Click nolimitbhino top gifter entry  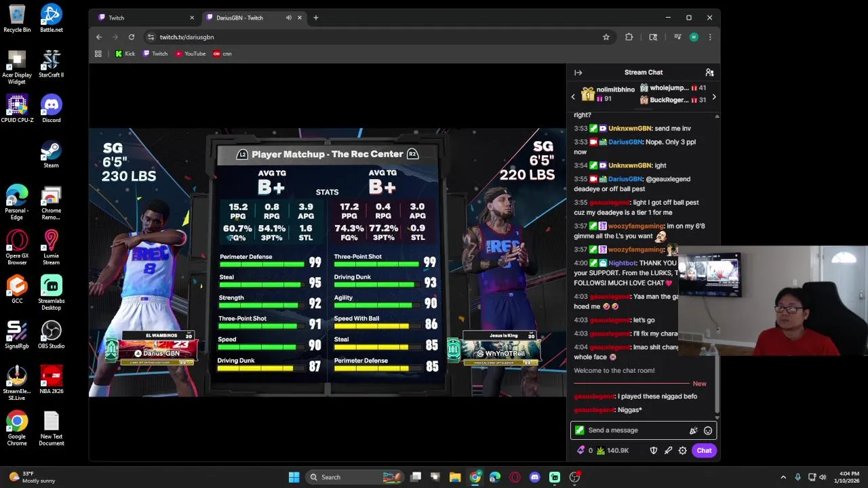[609, 94]
